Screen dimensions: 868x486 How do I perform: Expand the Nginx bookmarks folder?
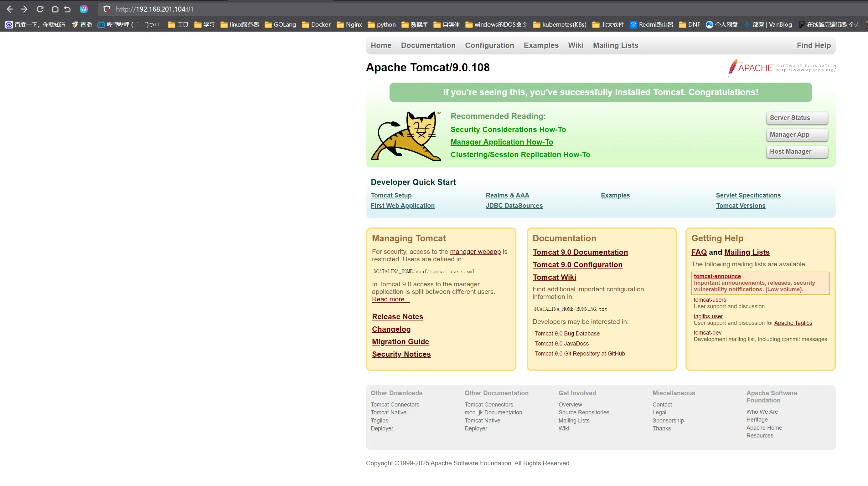(x=349, y=25)
